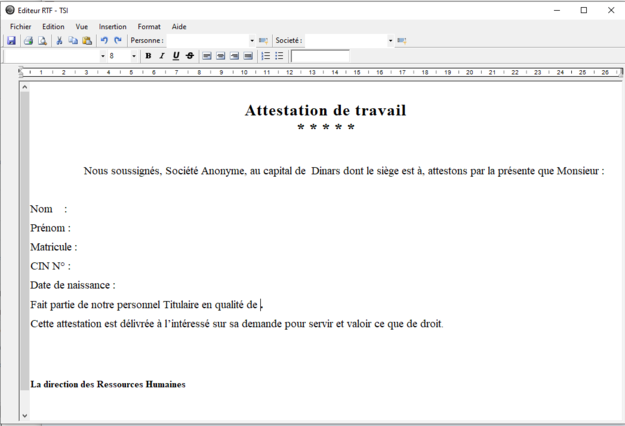625x426 pixels.
Task: Align text right
Action: pyautogui.click(x=234, y=56)
